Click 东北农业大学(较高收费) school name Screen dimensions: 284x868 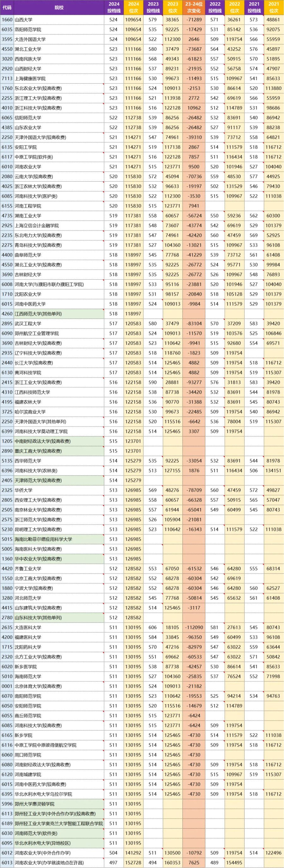(x=59, y=88)
